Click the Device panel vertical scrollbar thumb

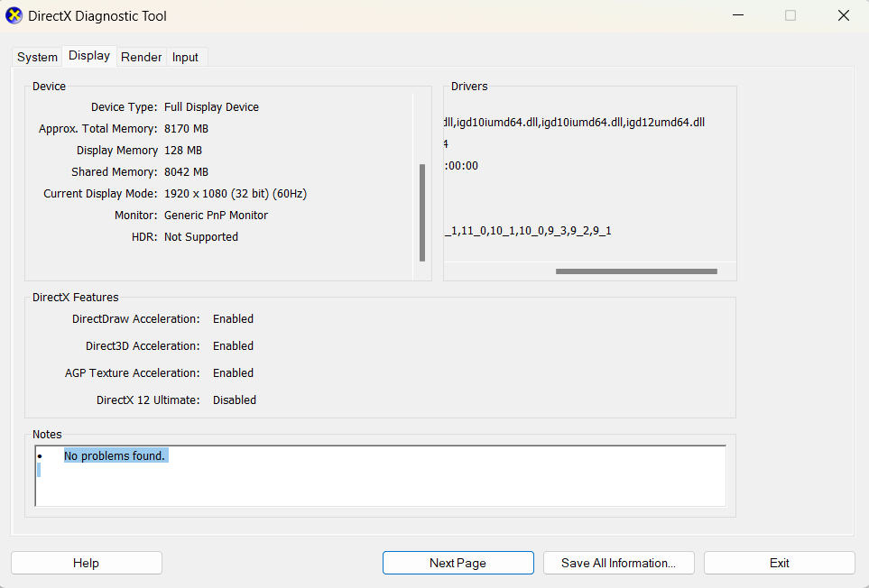coord(422,213)
